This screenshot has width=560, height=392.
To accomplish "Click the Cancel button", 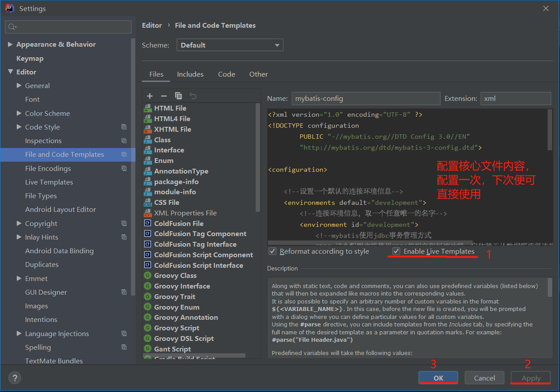I will pos(485,378).
